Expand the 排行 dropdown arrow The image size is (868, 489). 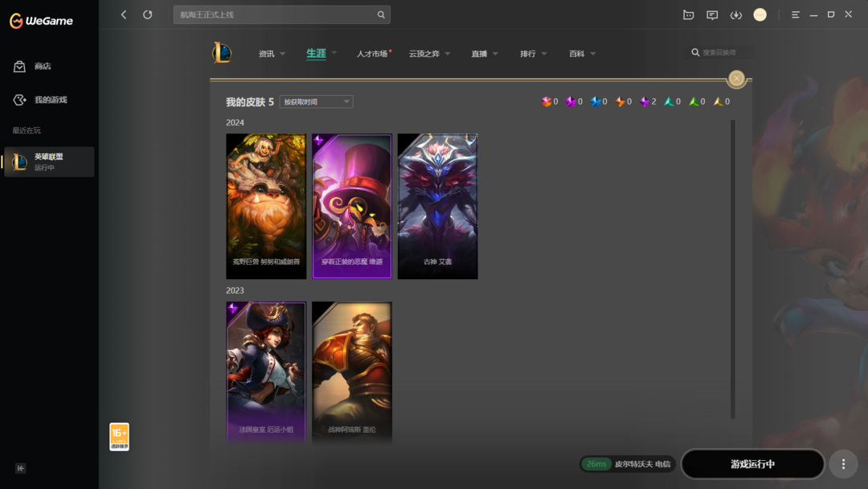[x=543, y=54]
